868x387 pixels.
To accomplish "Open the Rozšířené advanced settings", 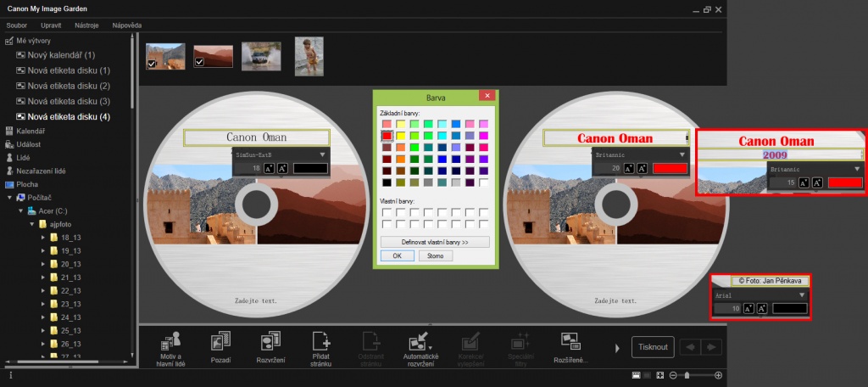I will [x=570, y=349].
